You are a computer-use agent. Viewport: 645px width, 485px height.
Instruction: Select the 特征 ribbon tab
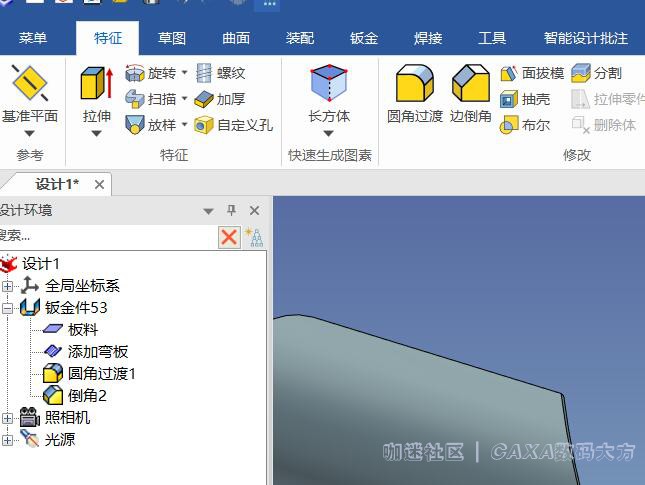[x=108, y=38]
